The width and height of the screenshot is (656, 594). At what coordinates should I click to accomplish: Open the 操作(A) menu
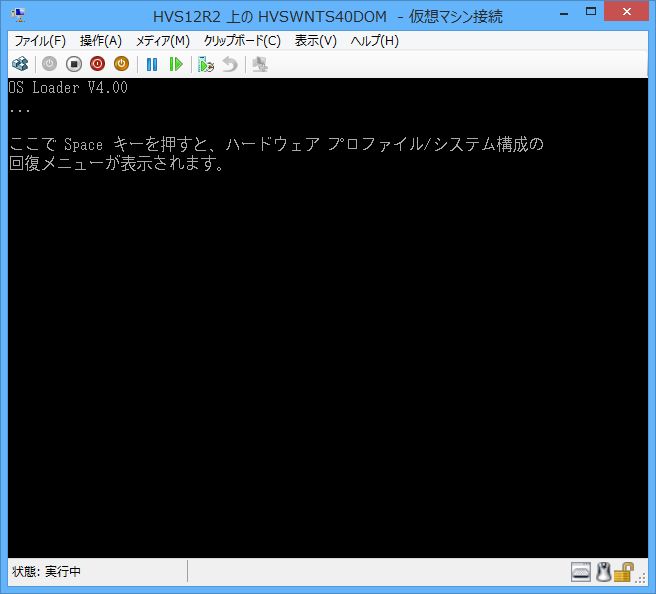(101, 41)
